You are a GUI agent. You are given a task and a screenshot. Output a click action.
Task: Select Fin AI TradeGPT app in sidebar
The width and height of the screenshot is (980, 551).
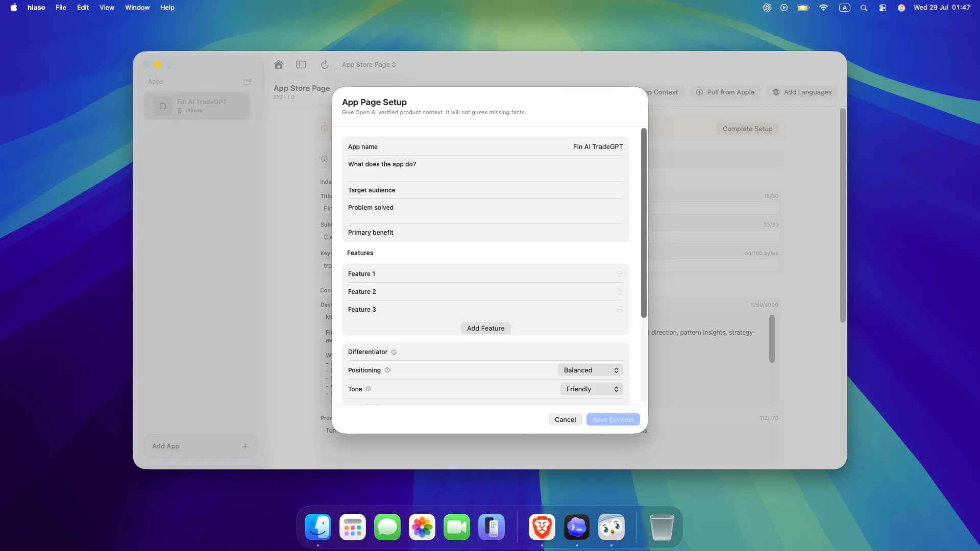(197, 106)
